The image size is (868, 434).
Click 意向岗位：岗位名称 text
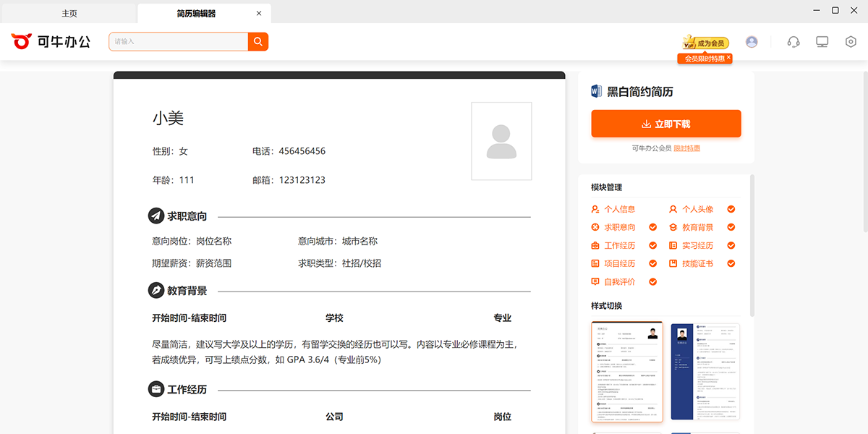(192, 242)
